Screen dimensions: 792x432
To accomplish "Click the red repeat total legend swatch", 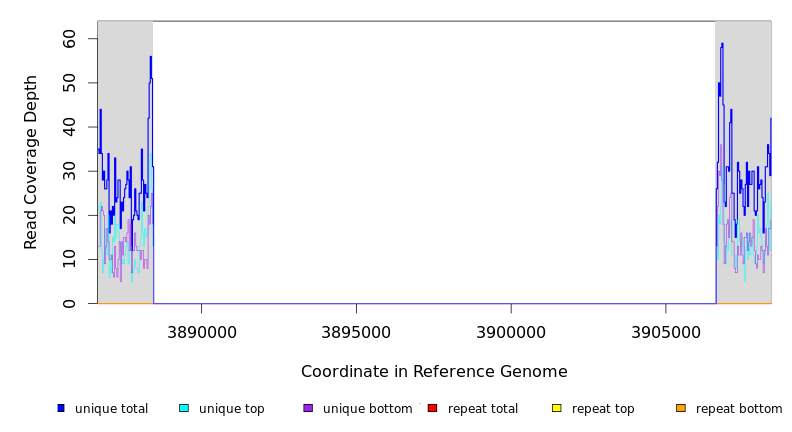I will pyautogui.click(x=432, y=408).
